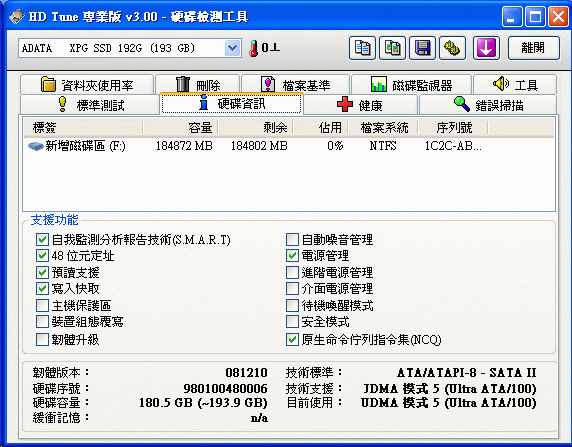The width and height of the screenshot is (572, 447).
Task: Open the 標準測試 benchmark tab
Action: pos(90,105)
